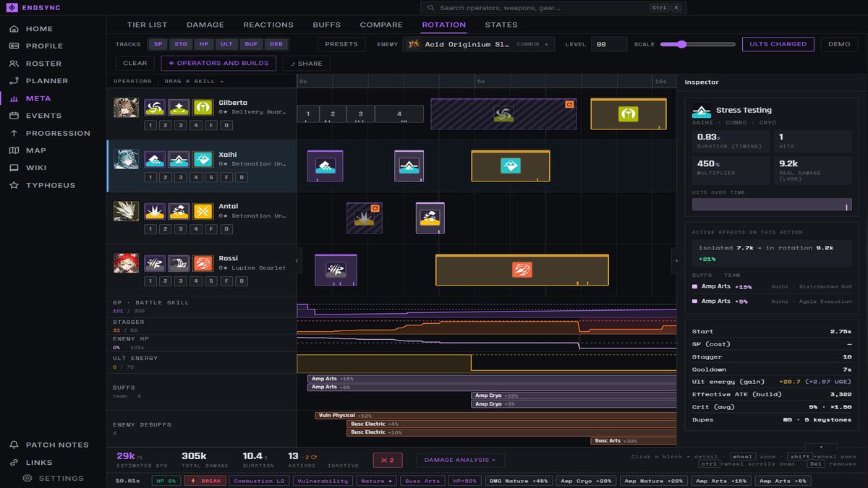
Task: Select Xaihi's cyan ultimate block on timeline
Action: (x=511, y=166)
